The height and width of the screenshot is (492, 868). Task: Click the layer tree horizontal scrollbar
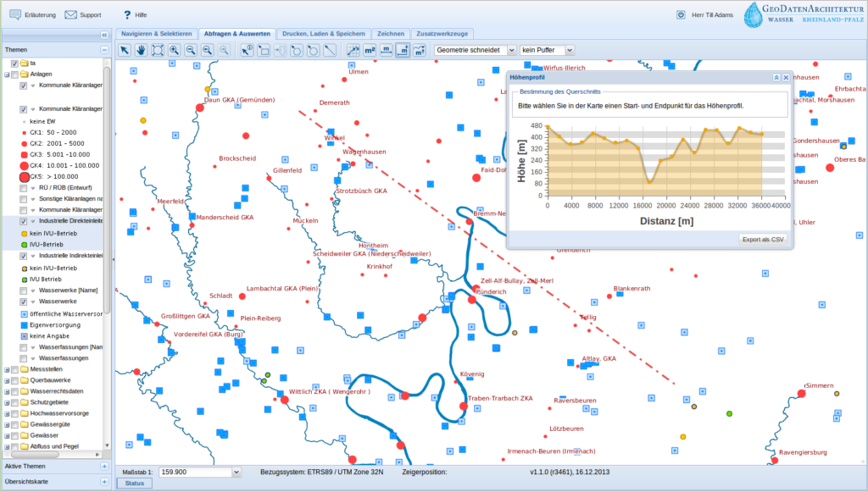point(34,454)
